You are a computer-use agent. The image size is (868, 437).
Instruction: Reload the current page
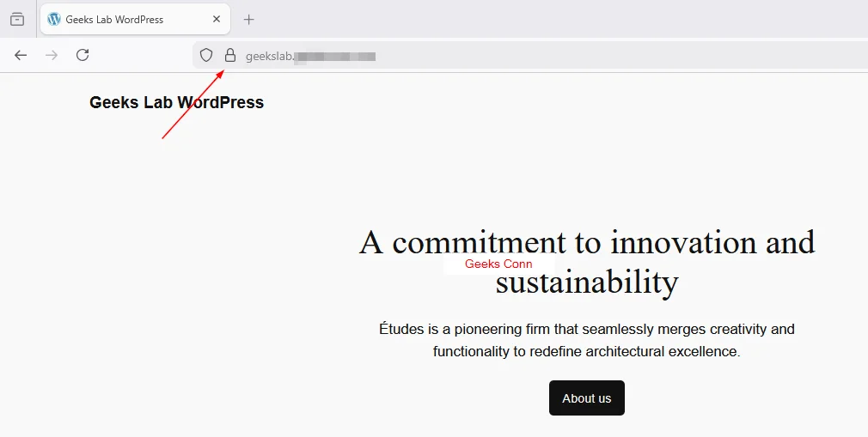coord(83,55)
